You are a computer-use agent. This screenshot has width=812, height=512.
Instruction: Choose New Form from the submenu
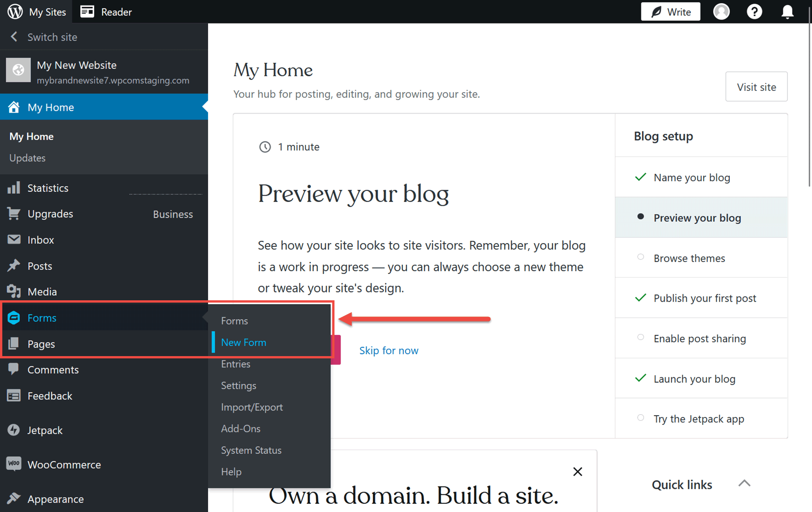click(244, 342)
